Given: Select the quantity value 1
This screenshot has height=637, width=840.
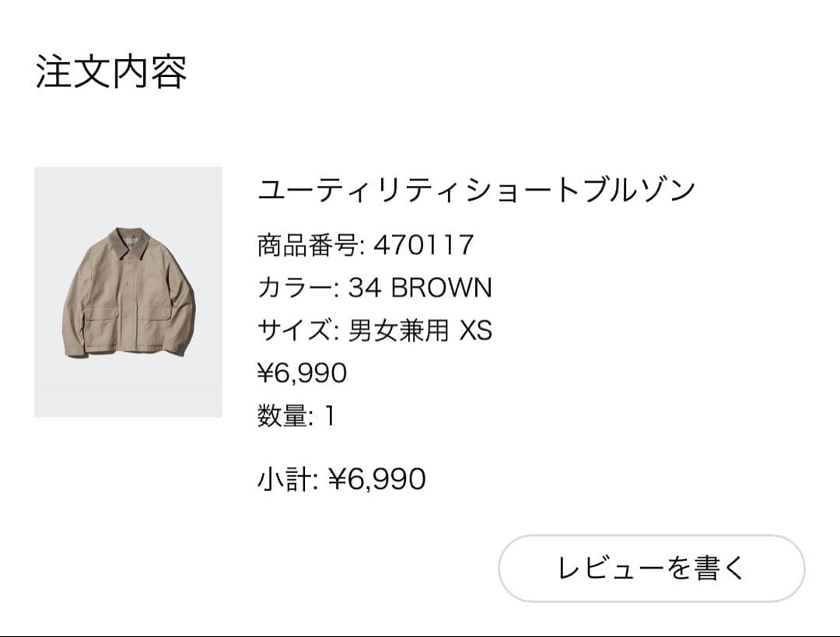Looking at the screenshot, I should (x=330, y=416).
